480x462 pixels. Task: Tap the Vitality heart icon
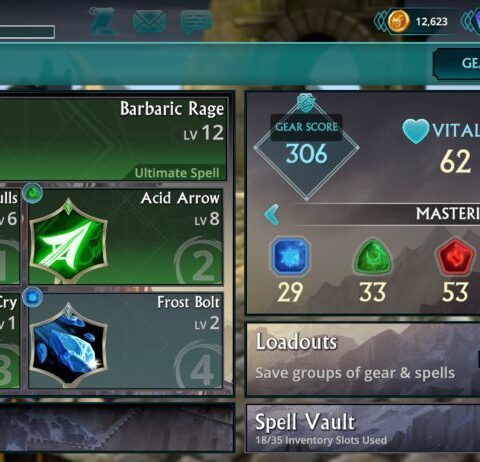pyautogui.click(x=415, y=131)
